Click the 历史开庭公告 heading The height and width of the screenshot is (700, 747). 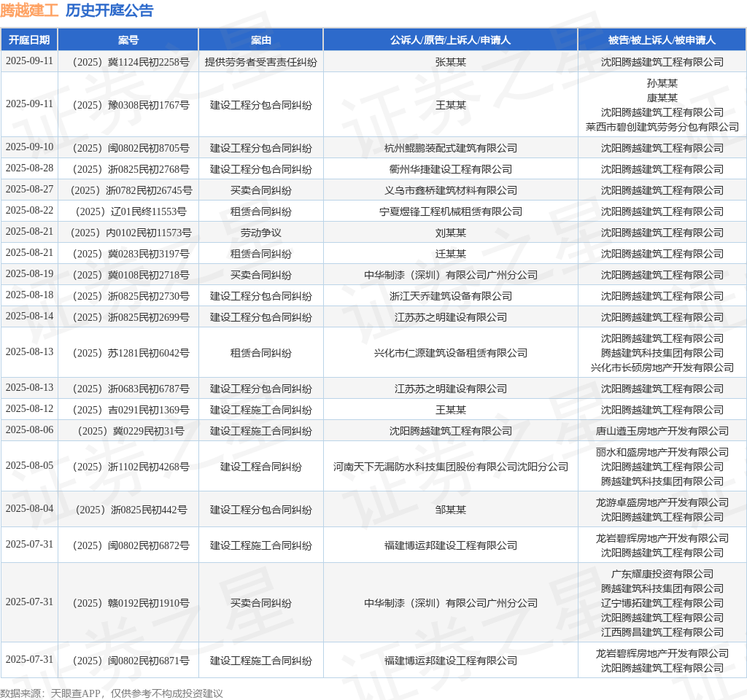pyautogui.click(x=109, y=10)
